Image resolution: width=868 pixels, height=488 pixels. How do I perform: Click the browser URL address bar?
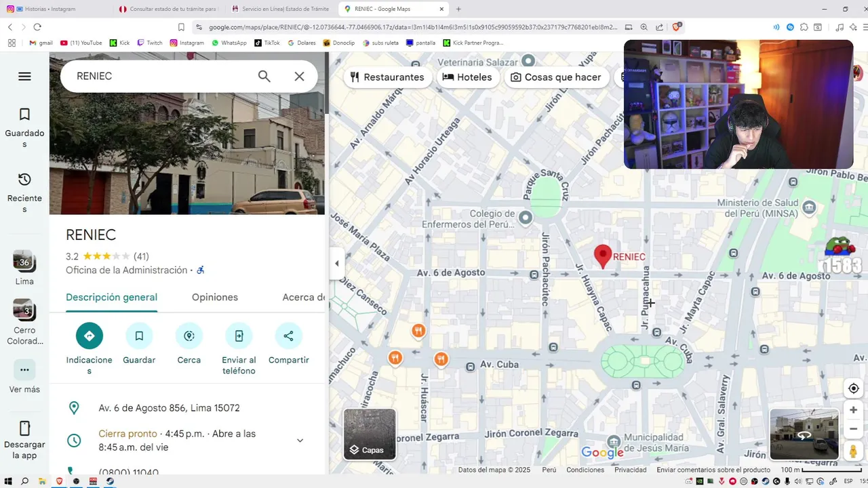point(412,27)
